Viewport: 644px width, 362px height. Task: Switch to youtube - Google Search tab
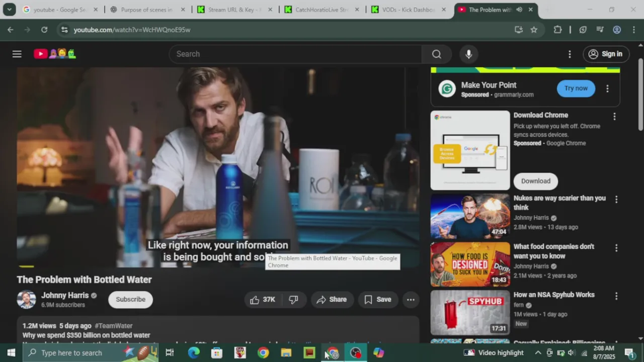point(59,10)
